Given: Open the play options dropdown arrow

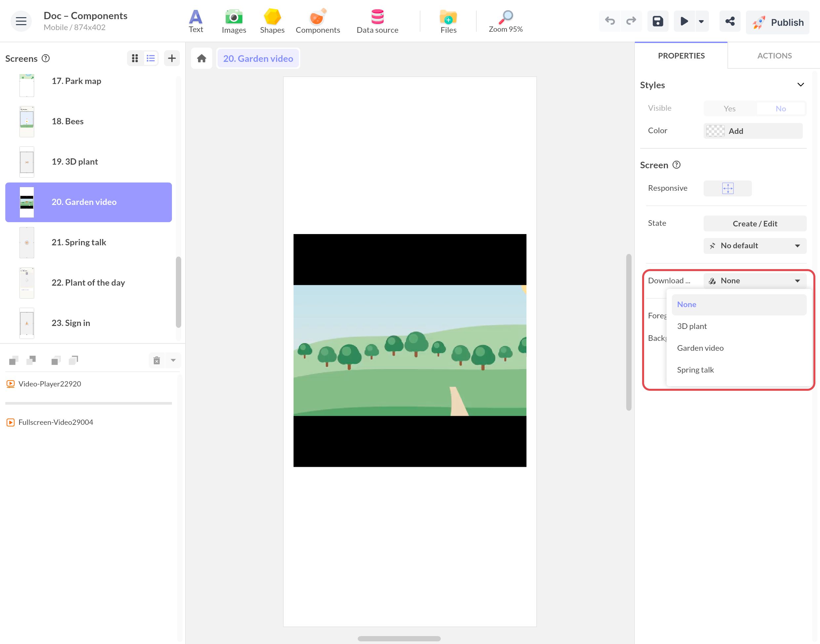Looking at the screenshot, I should (701, 21).
